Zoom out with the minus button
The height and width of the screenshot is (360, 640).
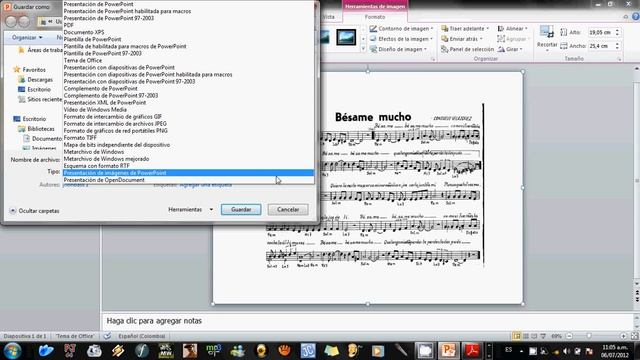(x=569, y=336)
